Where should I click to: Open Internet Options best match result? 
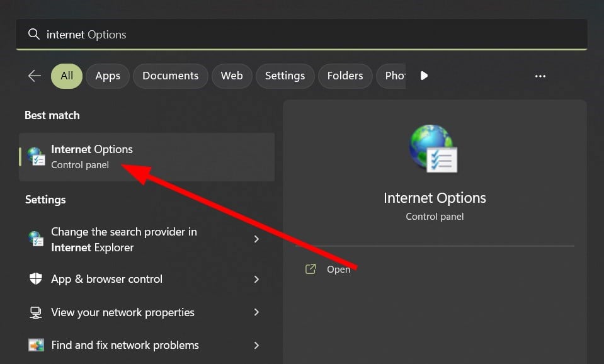click(x=147, y=157)
